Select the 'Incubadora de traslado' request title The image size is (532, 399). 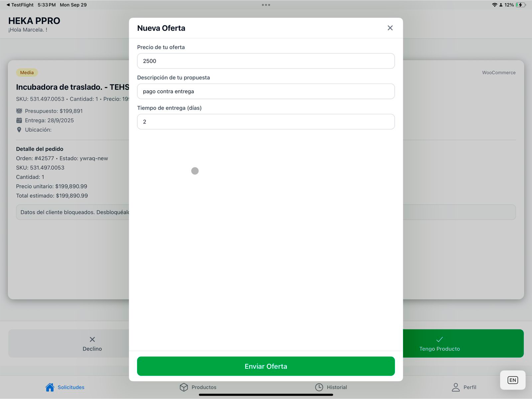[73, 87]
